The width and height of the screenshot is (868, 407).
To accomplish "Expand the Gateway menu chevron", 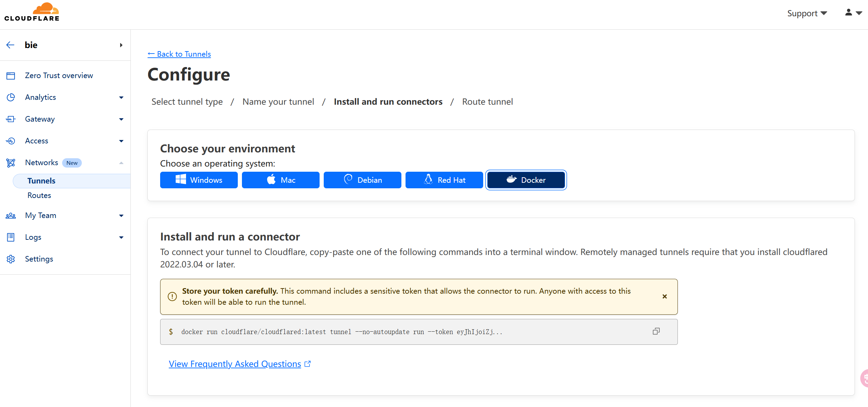I will (x=121, y=119).
